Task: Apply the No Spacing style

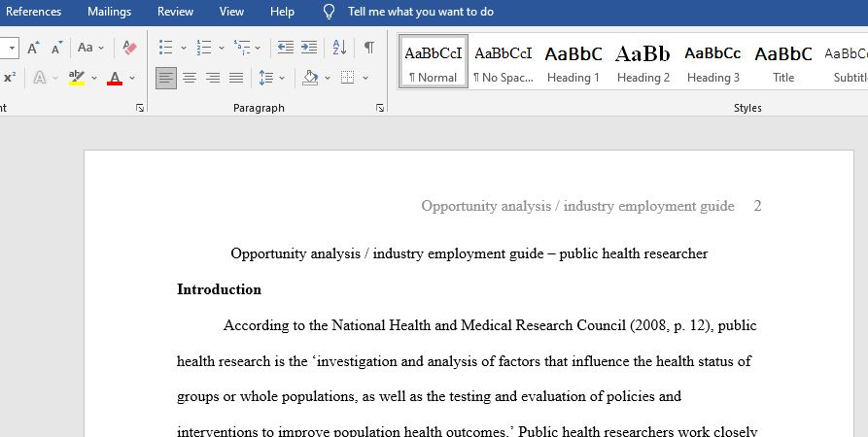Action: [x=503, y=61]
